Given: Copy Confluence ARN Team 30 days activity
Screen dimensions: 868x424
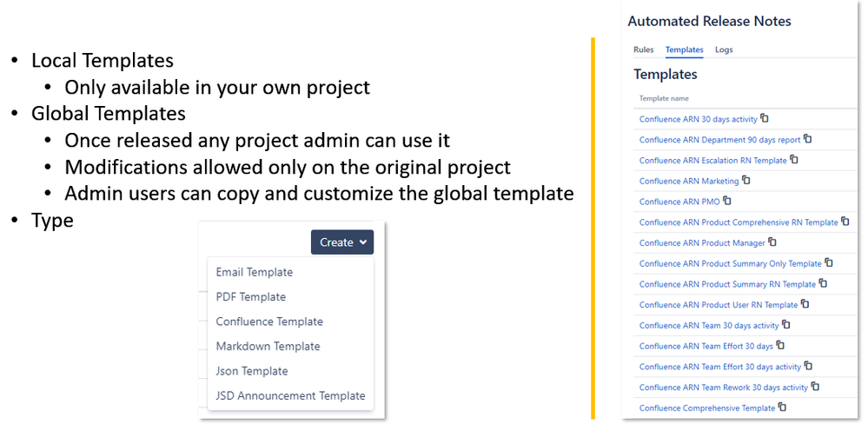Looking at the screenshot, I should coord(786,324).
